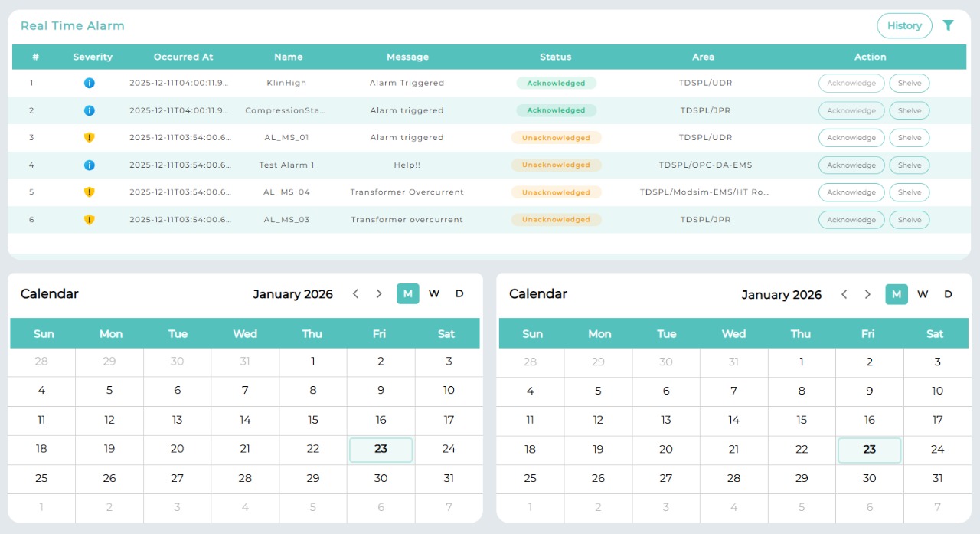
Task: Switch left calendar to week view
Action: [434, 294]
